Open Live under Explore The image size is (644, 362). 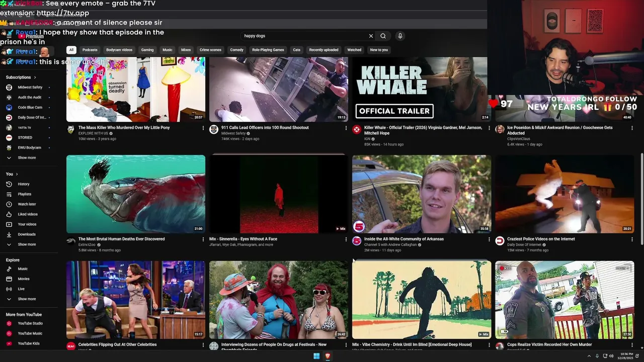pyautogui.click(x=21, y=289)
